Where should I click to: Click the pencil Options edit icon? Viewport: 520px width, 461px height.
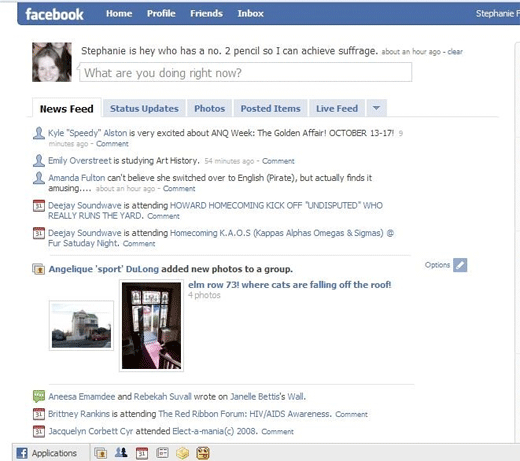460,265
